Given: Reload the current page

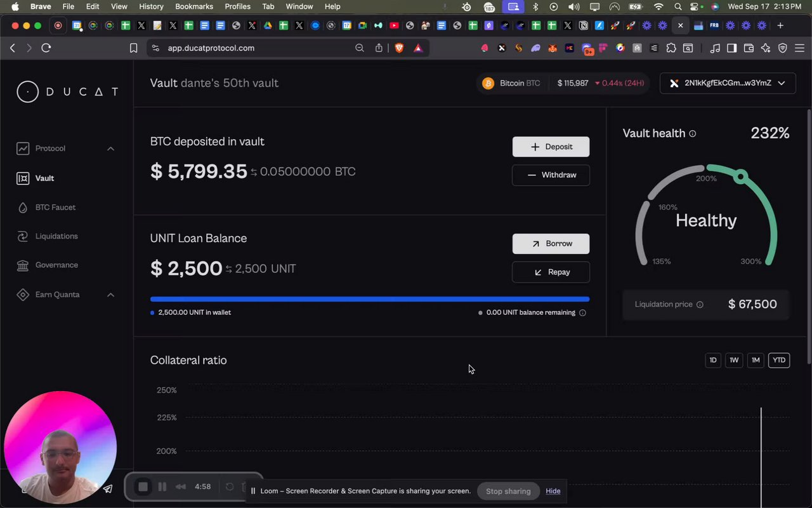Looking at the screenshot, I should (46, 48).
